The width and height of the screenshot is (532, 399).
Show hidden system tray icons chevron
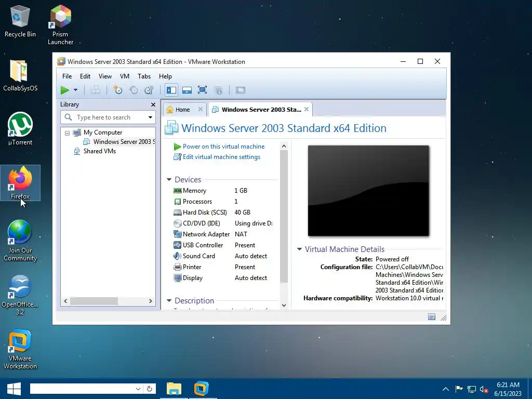445,389
